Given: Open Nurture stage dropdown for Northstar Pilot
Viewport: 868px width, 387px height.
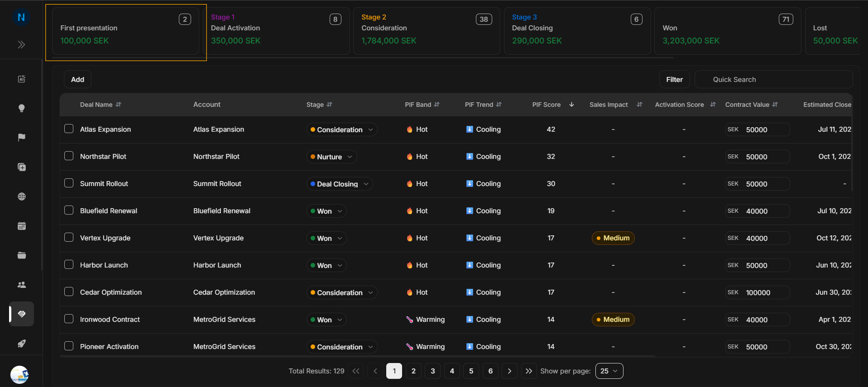Looking at the screenshot, I should 331,157.
